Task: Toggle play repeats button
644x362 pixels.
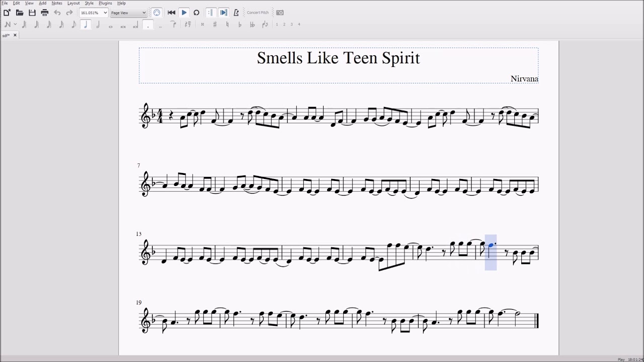Action: click(x=211, y=13)
